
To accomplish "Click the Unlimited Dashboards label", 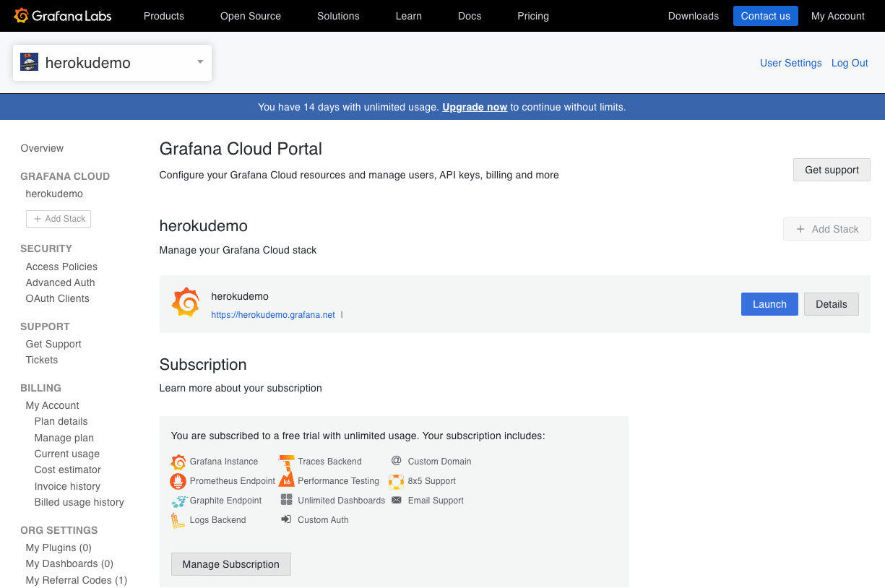I will (x=342, y=501).
